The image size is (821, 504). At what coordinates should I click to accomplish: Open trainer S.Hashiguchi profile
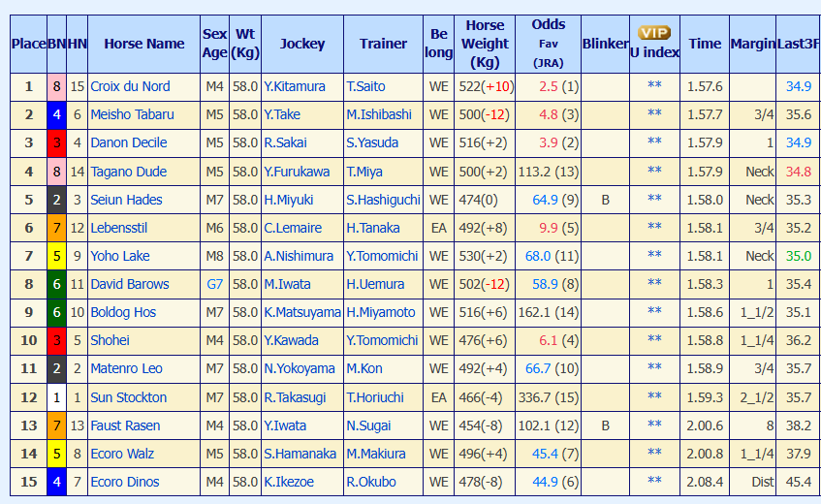point(383,200)
